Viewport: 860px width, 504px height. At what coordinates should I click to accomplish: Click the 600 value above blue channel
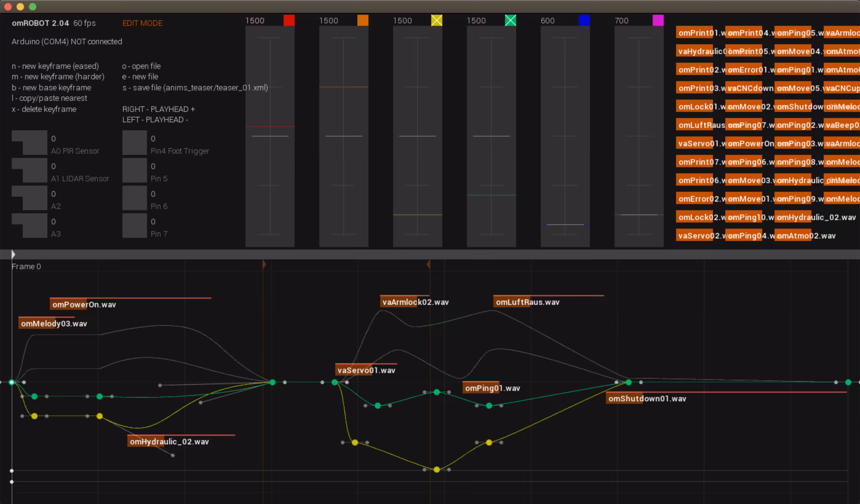coord(547,21)
